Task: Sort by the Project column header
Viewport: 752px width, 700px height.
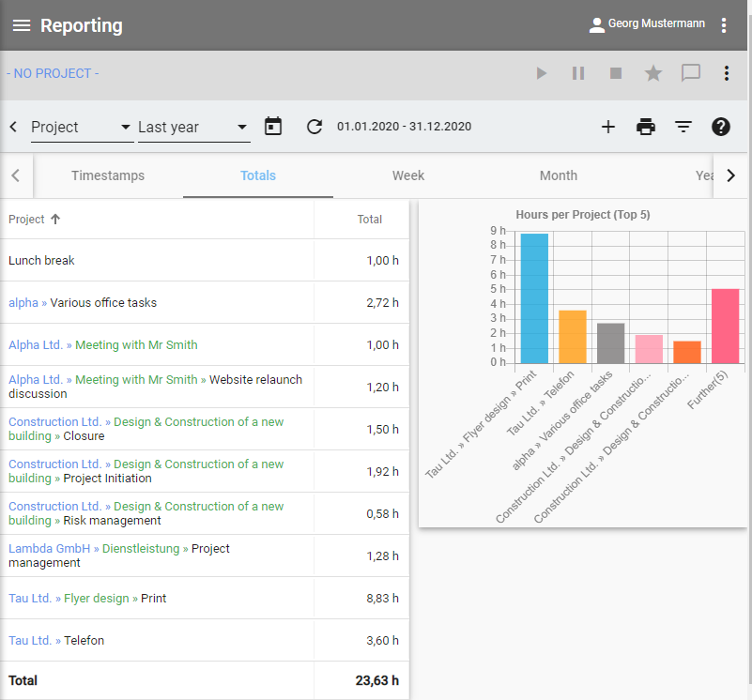Action: pyautogui.click(x=27, y=219)
